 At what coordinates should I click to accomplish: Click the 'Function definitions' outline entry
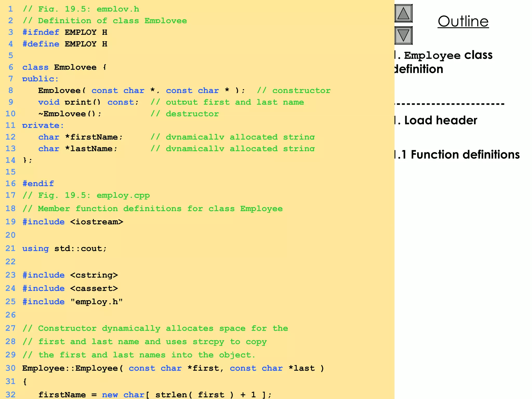pos(457,155)
